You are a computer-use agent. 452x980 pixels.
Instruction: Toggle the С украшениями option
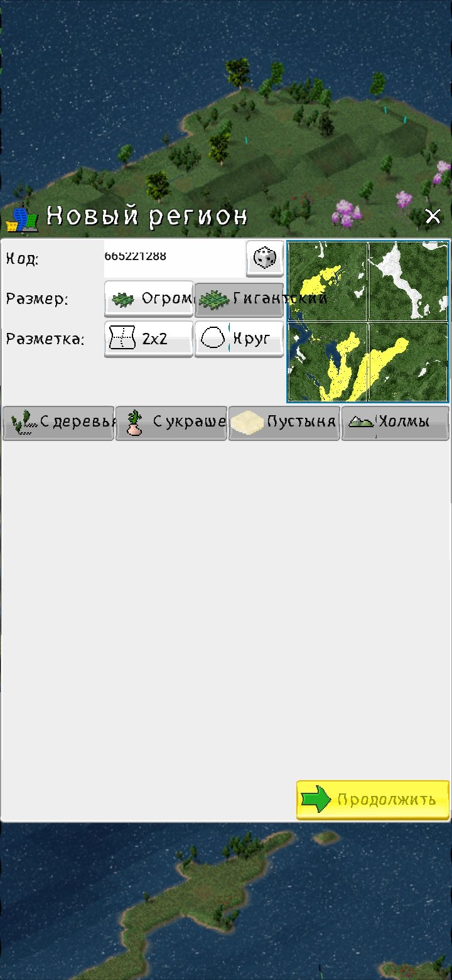pyautogui.click(x=171, y=423)
